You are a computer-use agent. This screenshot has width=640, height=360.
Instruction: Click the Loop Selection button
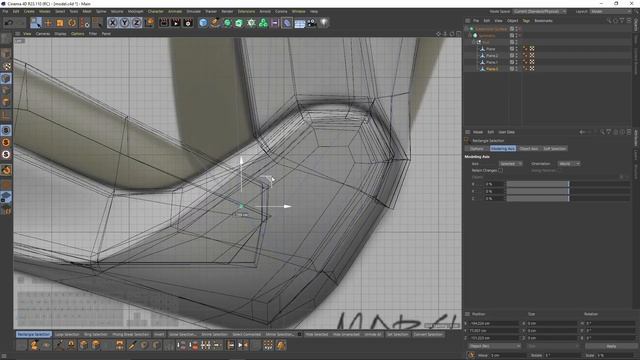pos(67,334)
